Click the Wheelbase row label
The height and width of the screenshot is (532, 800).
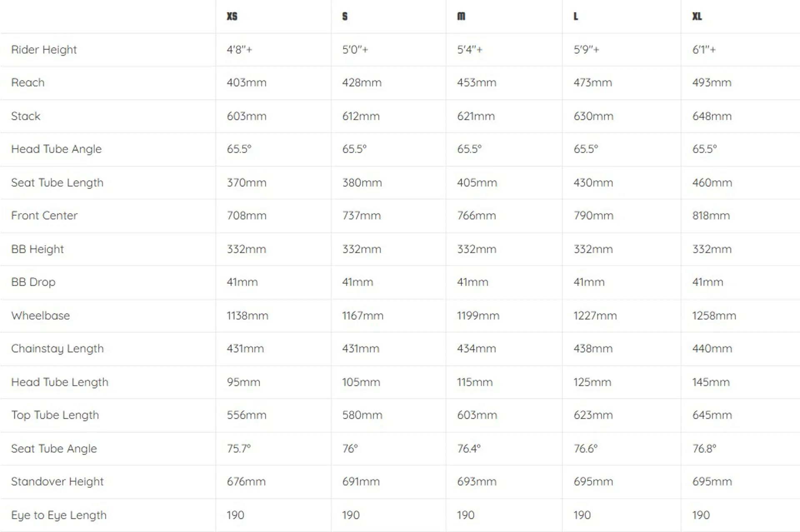click(x=40, y=316)
